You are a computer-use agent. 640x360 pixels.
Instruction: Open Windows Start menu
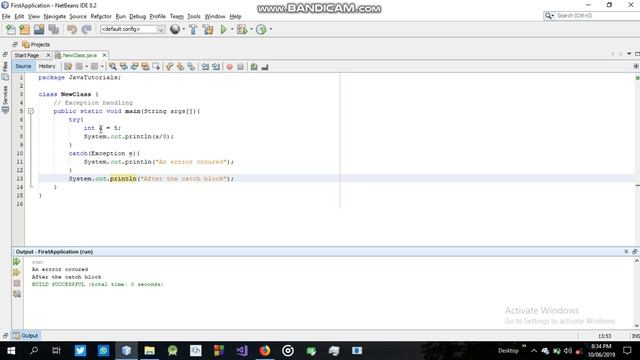11,351
